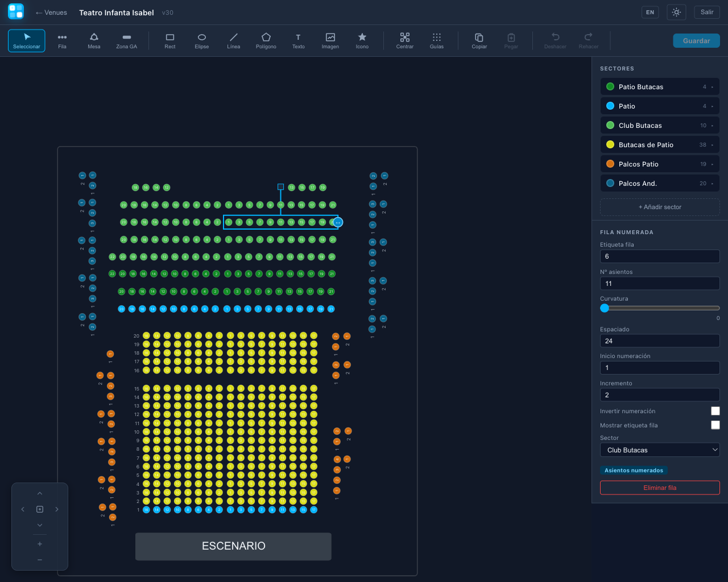Viewport: 728px width, 582px height.
Task: Toggle the Guías option
Action: 436,40
